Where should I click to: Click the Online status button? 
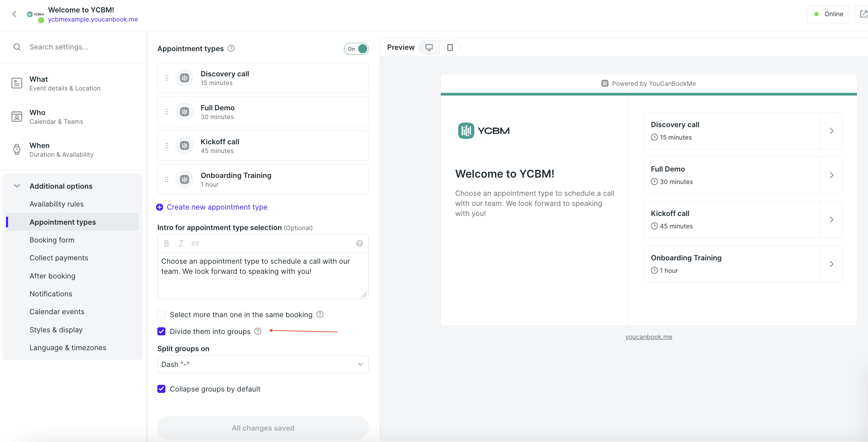[828, 14]
